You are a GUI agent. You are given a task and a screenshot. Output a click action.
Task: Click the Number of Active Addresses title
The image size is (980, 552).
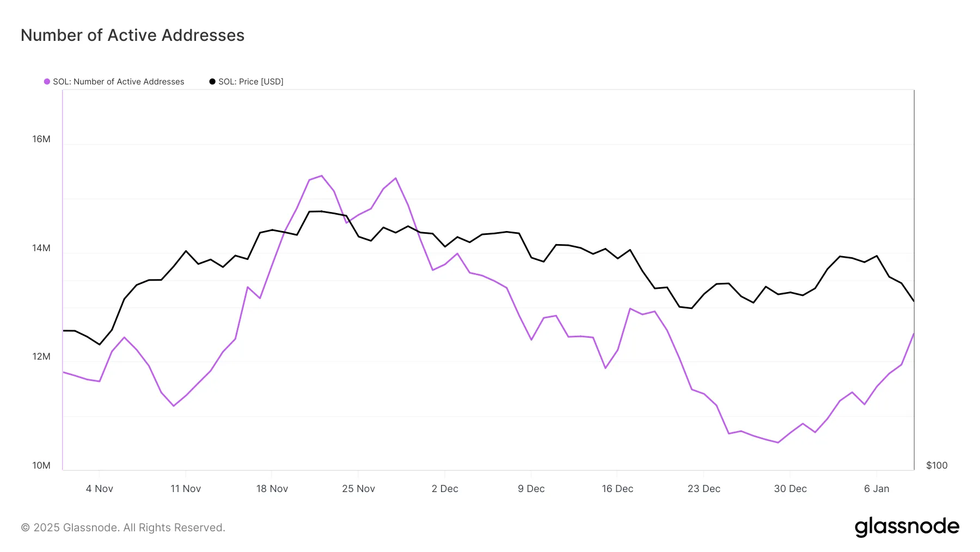point(133,35)
